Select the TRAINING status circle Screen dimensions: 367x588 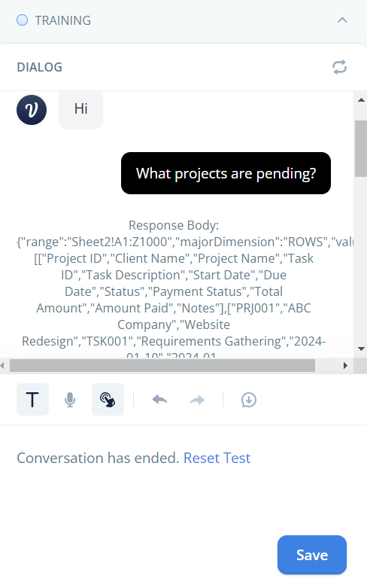pos(22,20)
